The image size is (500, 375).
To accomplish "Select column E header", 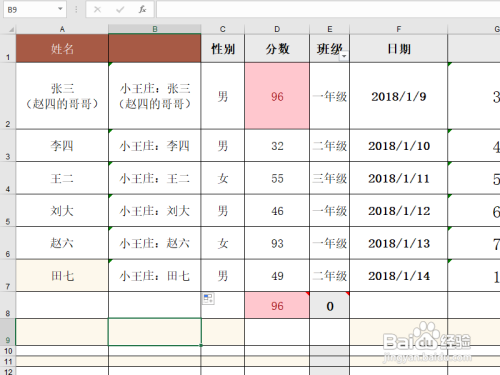I will click(x=329, y=29).
